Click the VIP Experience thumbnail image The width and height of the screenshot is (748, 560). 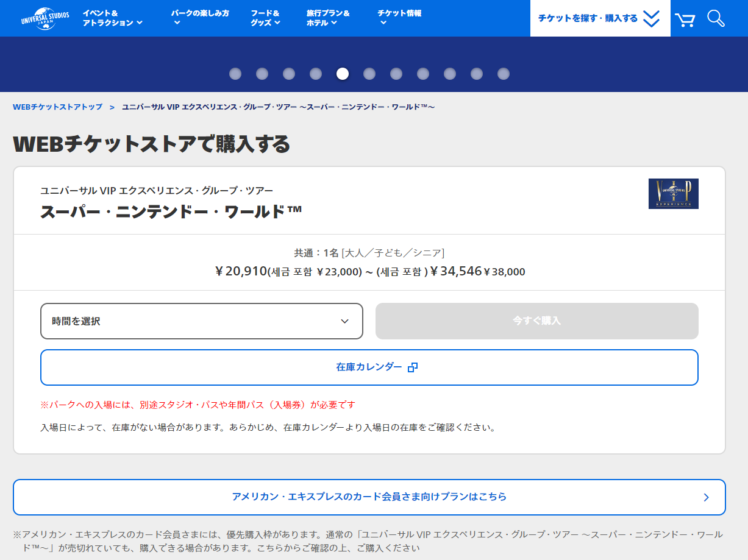click(673, 194)
